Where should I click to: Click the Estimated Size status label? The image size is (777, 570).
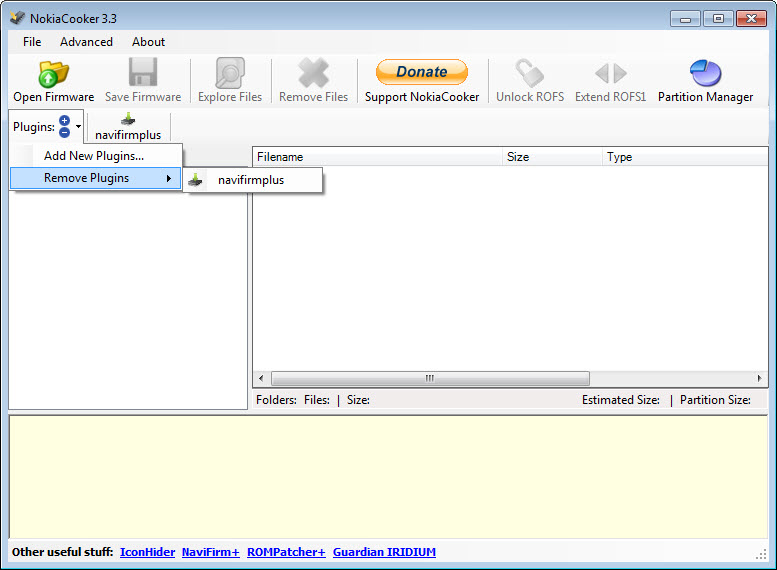click(x=620, y=400)
